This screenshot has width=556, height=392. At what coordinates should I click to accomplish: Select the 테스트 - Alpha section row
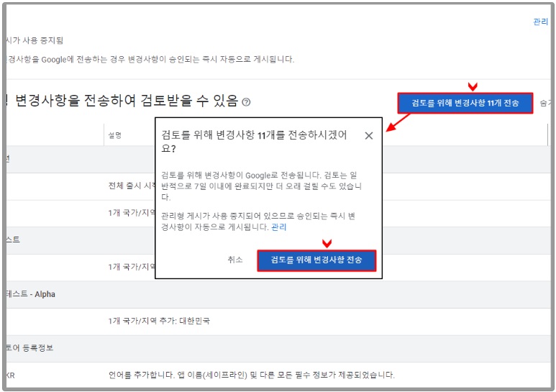pos(278,294)
